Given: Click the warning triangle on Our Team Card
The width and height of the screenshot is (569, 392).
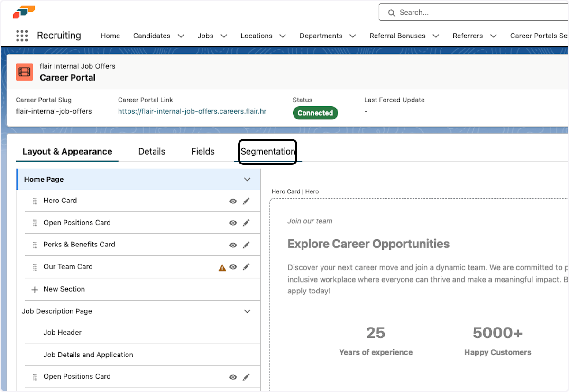Looking at the screenshot, I should [222, 267].
